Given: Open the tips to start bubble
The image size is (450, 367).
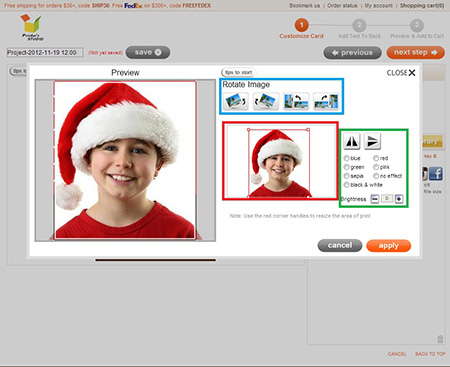Looking at the screenshot, I should coord(238,72).
